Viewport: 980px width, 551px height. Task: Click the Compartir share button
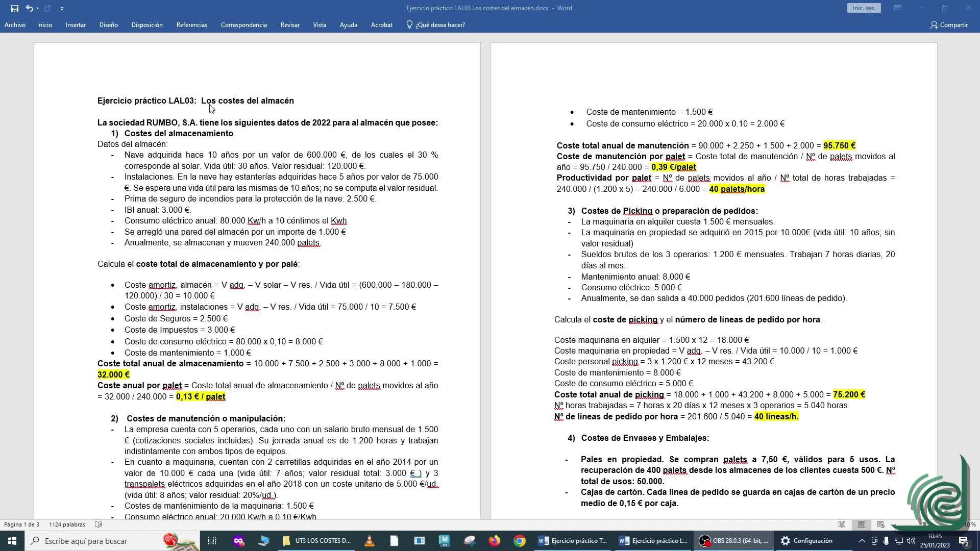click(x=948, y=24)
